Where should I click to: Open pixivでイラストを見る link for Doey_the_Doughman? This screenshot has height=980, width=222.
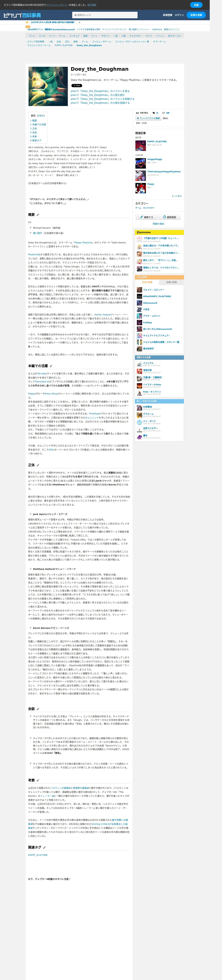pyautogui.click(x=100, y=91)
